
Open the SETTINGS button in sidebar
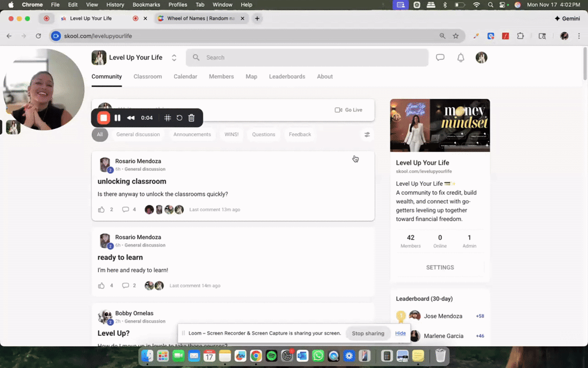coord(440,267)
